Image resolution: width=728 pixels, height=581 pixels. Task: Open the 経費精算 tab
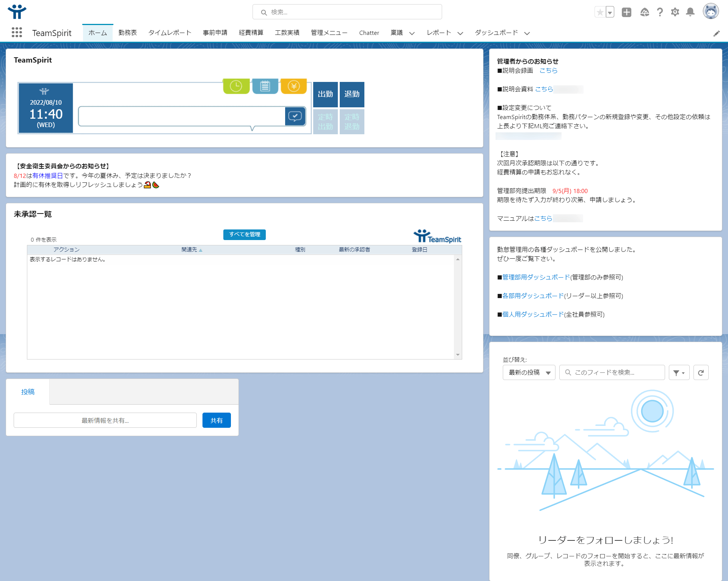click(x=251, y=33)
